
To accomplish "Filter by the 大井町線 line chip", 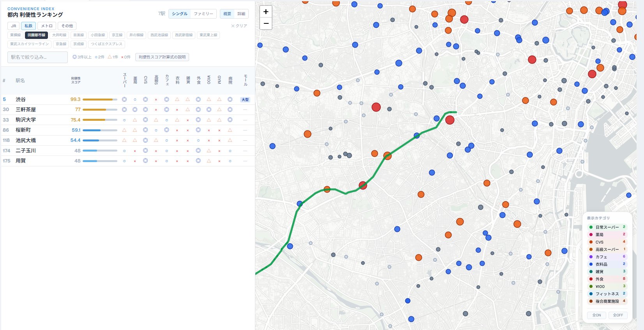I will pyautogui.click(x=59, y=35).
